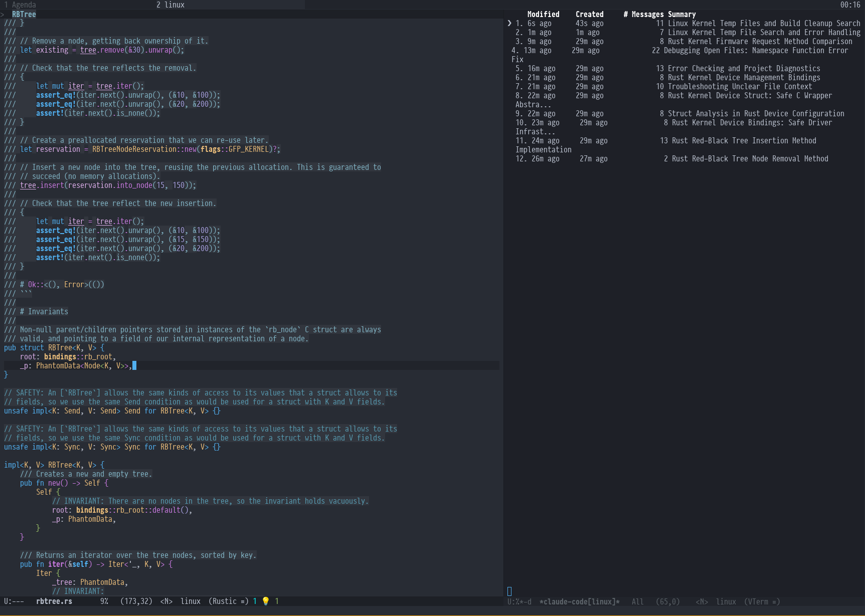Click the lightbulb code action icon

266,601
